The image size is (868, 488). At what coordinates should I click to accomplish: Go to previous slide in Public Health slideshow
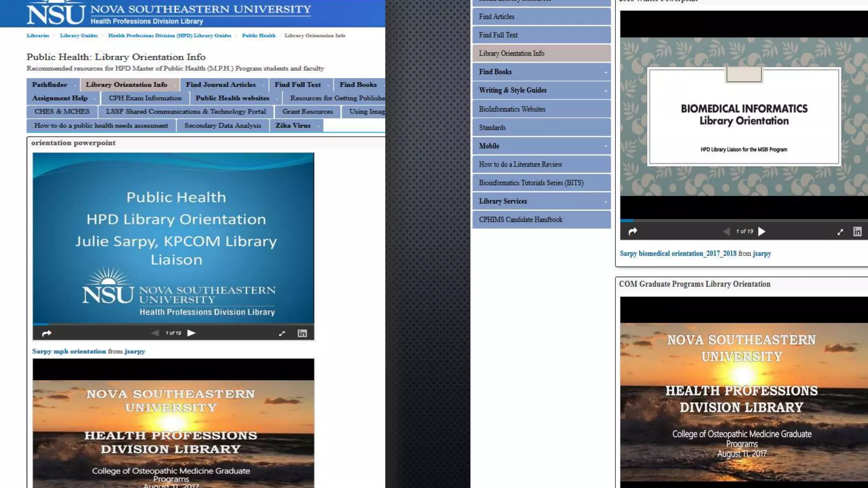point(155,333)
